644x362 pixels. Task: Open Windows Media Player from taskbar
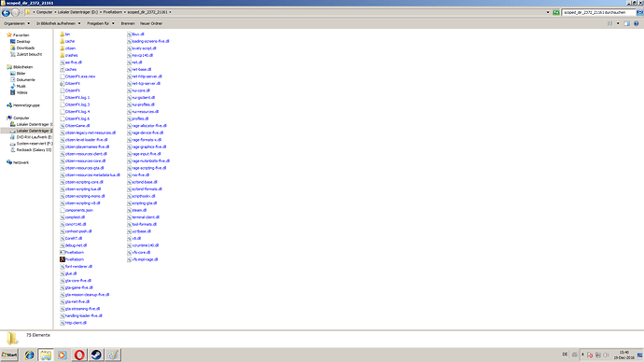[63, 355]
